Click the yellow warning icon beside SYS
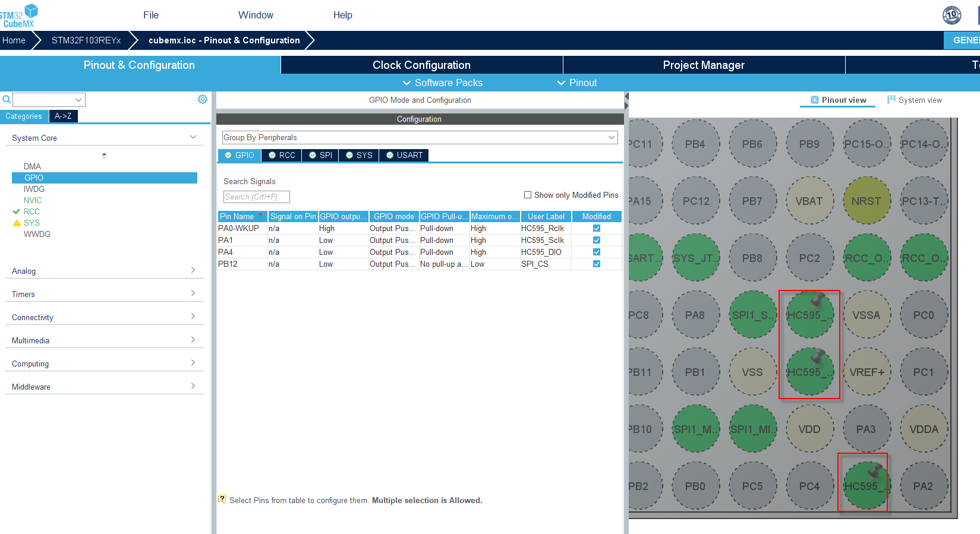980x534 pixels. coord(17,223)
